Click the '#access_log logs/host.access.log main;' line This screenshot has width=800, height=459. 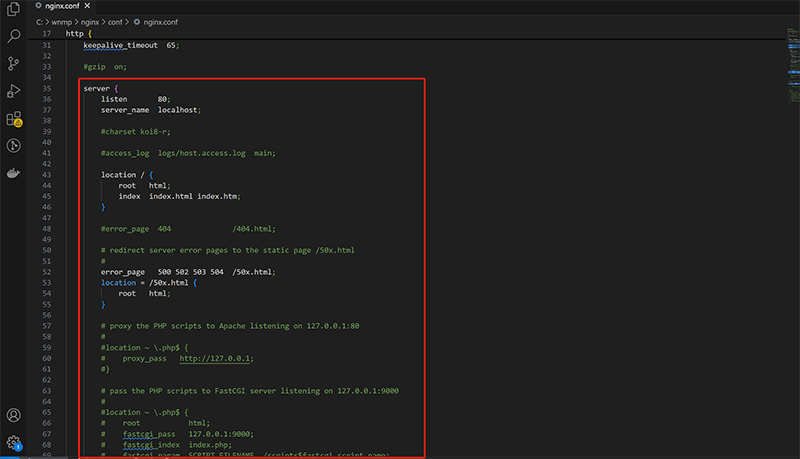point(188,154)
